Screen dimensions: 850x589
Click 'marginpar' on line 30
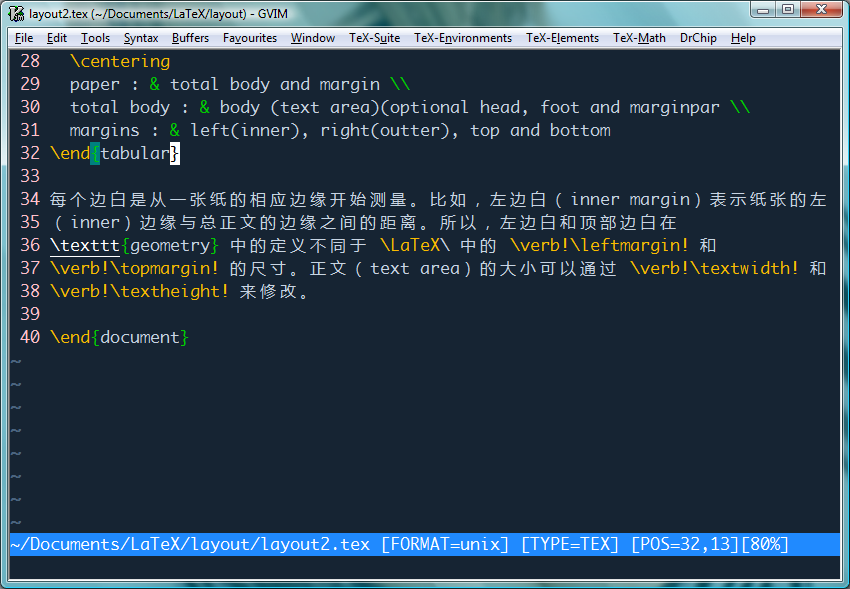click(674, 107)
